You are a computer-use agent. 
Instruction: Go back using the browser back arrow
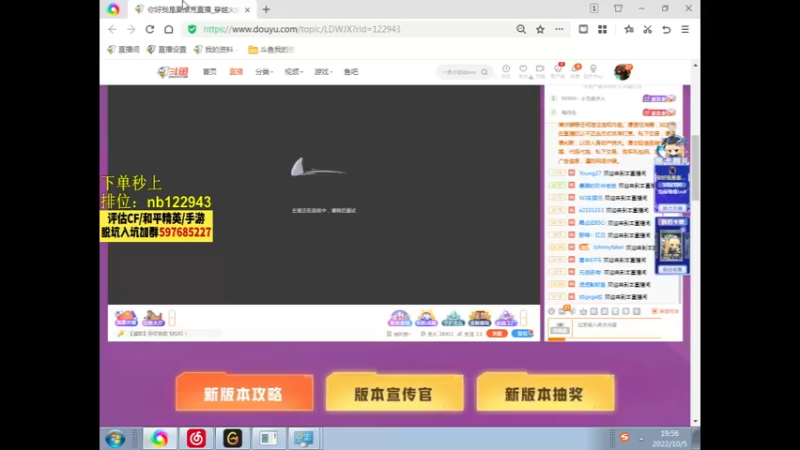coord(112,30)
